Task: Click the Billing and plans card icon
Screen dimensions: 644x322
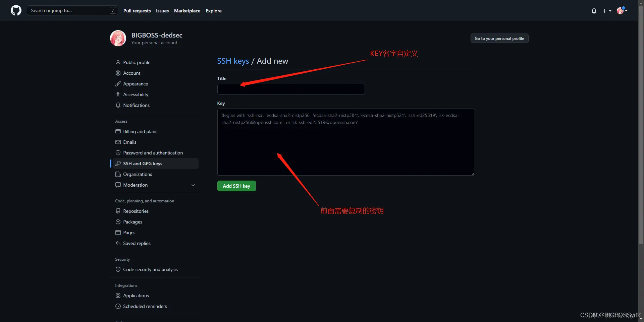Action: (118, 131)
